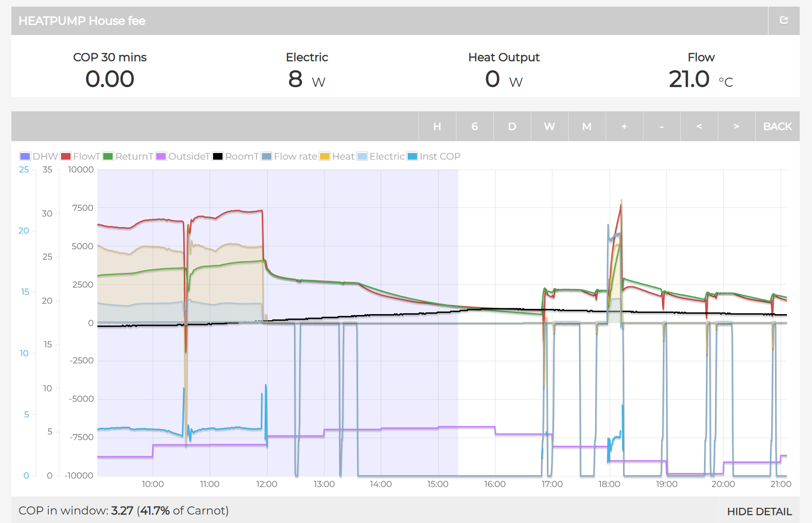Show the day (D) view
This screenshot has width=812, height=523.
pos(512,126)
